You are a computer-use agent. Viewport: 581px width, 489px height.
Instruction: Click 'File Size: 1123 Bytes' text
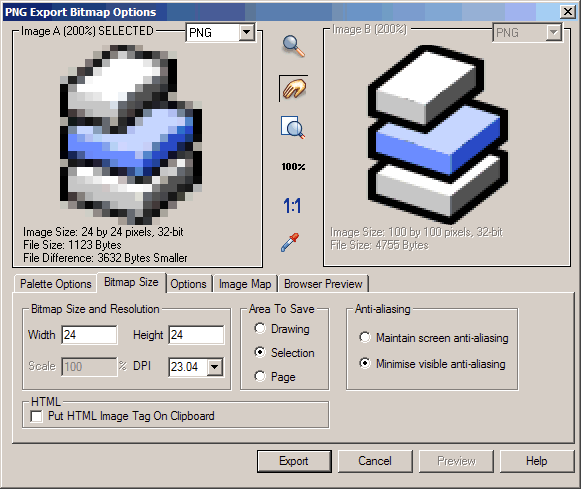pos(72,245)
